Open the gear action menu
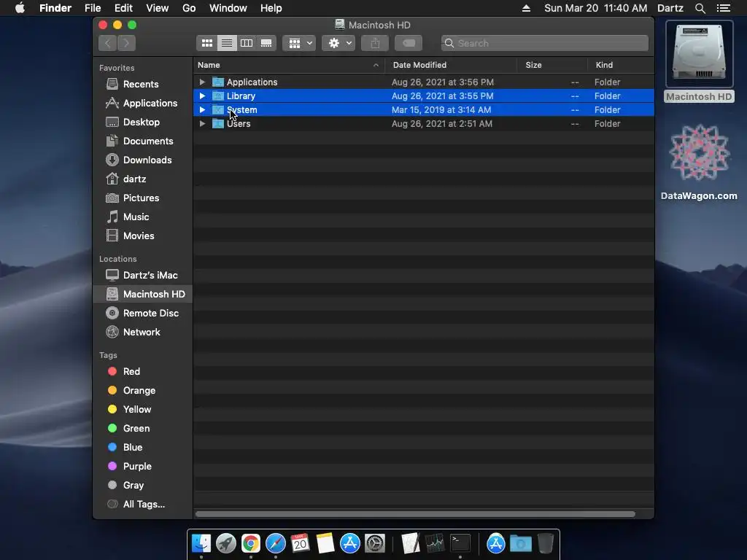747x560 pixels. (x=338, y=43)
